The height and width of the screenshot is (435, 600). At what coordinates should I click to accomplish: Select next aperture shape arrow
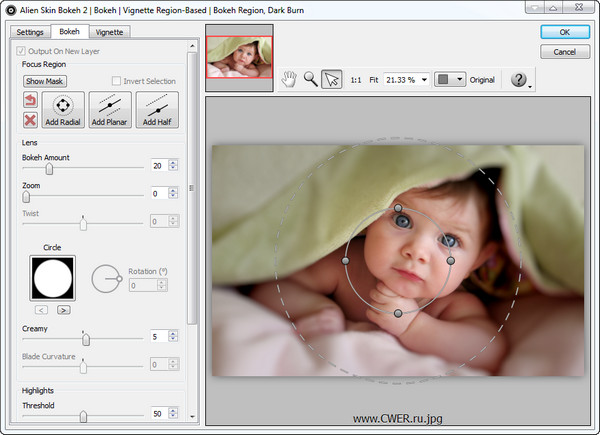[x=63, y=310]
